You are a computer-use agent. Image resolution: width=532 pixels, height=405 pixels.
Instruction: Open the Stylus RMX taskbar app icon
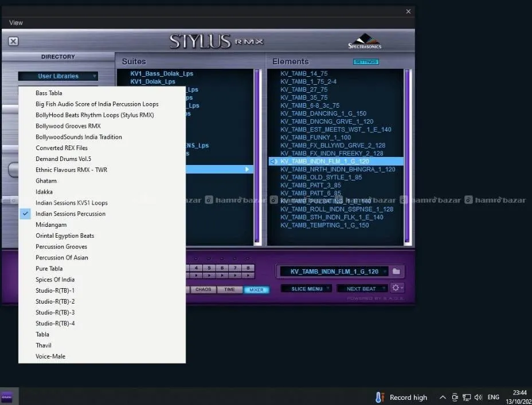point(7,397)
